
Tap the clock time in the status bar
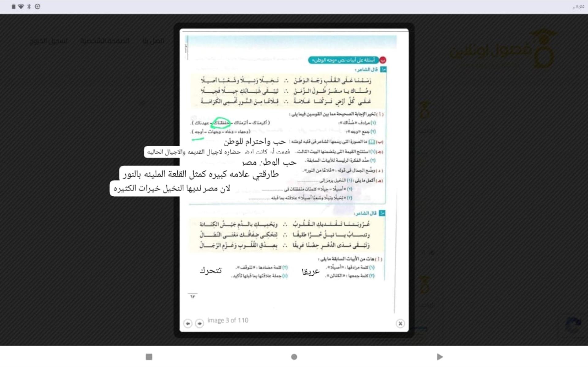click(x=578, y=6)
